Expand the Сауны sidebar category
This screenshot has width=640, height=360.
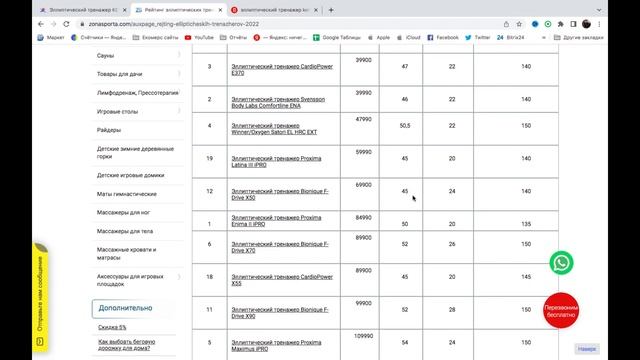(179, 55)
